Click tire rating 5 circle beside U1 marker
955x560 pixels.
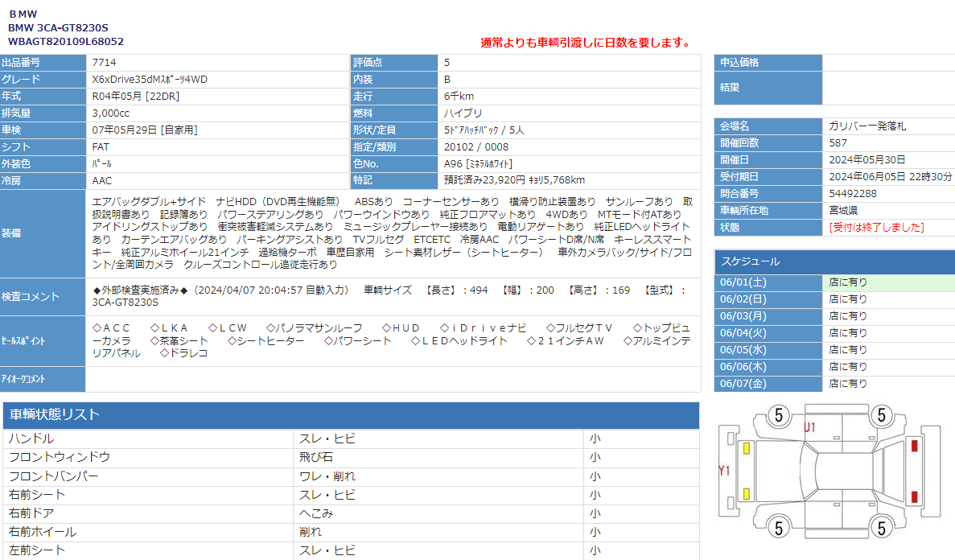click(x=778, y=416)
